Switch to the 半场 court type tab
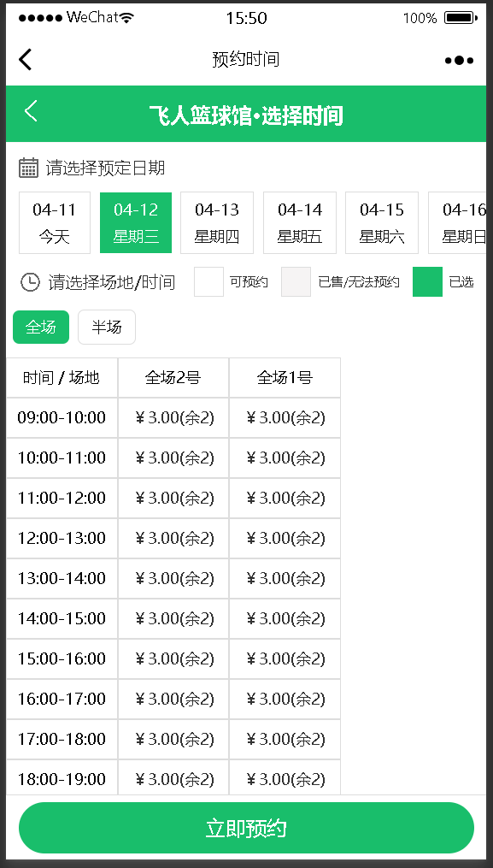The width and height of the screenshot is (493, 868). (107, 328)
